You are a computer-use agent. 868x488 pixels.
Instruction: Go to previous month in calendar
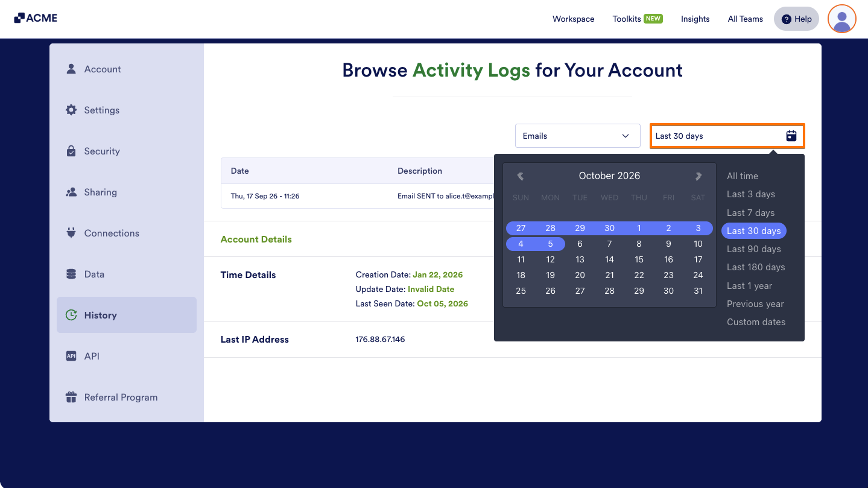(x=520, y=176)
